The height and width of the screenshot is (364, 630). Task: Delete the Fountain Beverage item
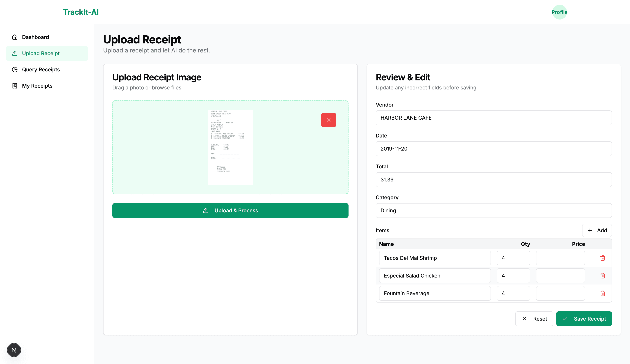603,293
